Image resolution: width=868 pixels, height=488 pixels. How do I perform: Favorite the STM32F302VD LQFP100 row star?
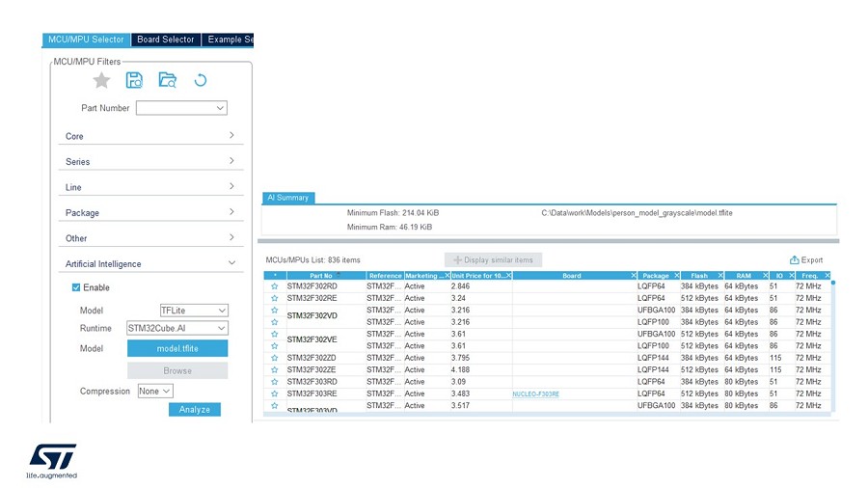[x=275, y=322]
